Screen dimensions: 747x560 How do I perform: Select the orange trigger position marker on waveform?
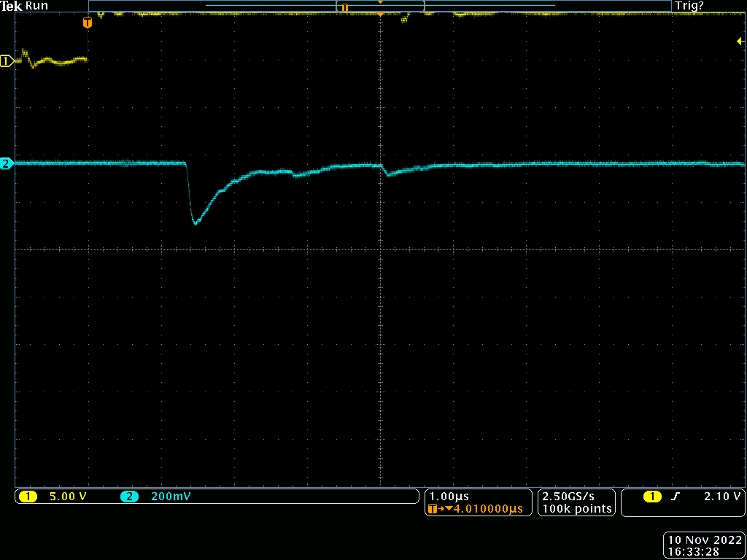pos(88,23)
